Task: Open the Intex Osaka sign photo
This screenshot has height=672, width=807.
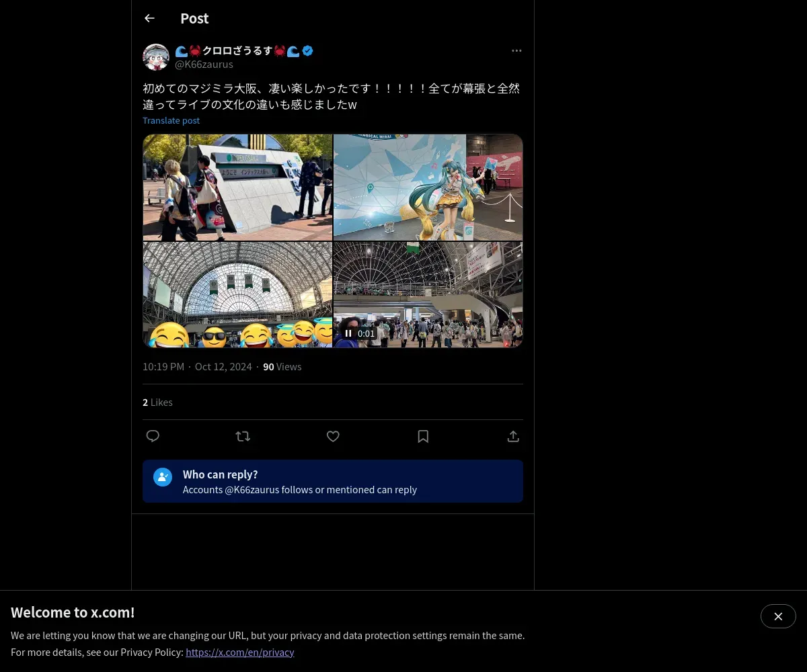Action: point(237,187)
